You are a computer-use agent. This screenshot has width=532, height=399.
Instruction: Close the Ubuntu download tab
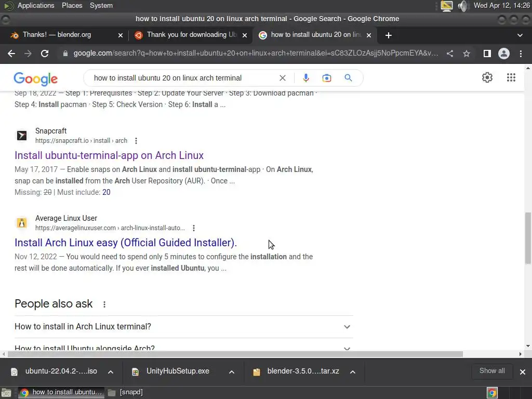tap(245, 35)
